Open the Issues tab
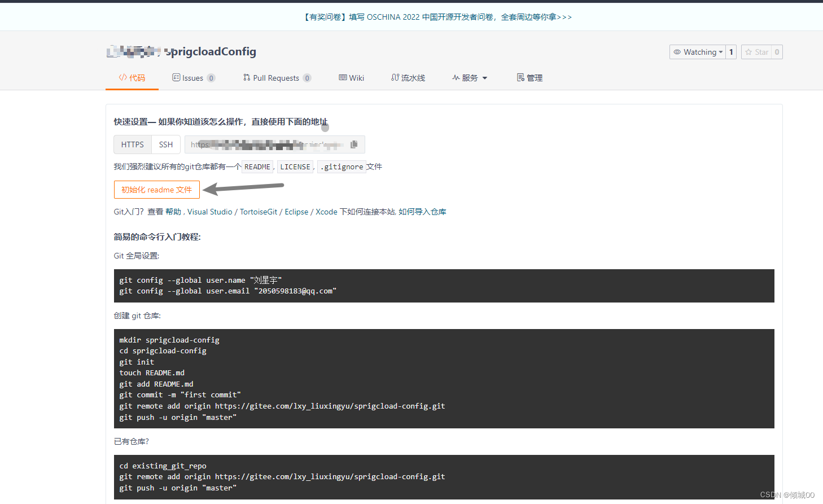Screen dimensions: 823x504 194,78
